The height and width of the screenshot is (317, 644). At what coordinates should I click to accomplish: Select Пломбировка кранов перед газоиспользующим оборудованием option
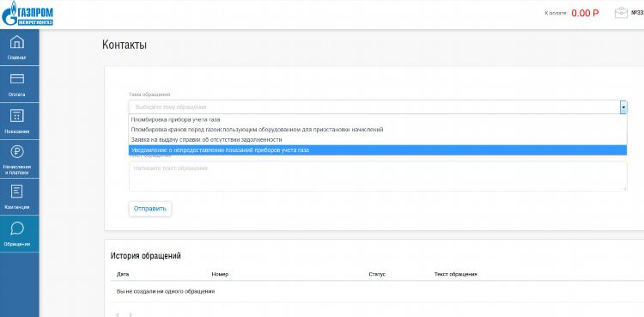[378, 130]
